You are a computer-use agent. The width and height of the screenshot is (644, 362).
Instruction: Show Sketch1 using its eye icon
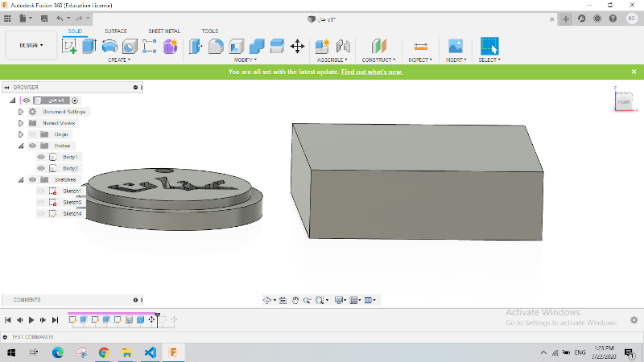point(41,191)
